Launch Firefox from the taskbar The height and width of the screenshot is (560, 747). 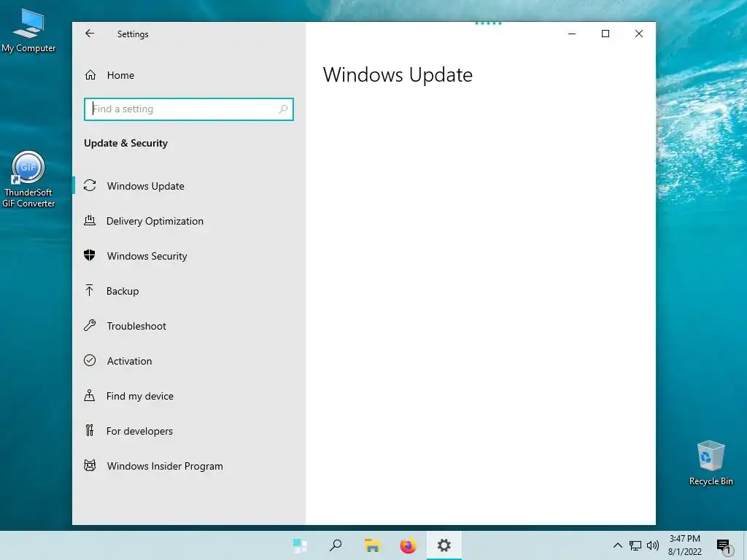pyautogui.click(x=409, y=545)
